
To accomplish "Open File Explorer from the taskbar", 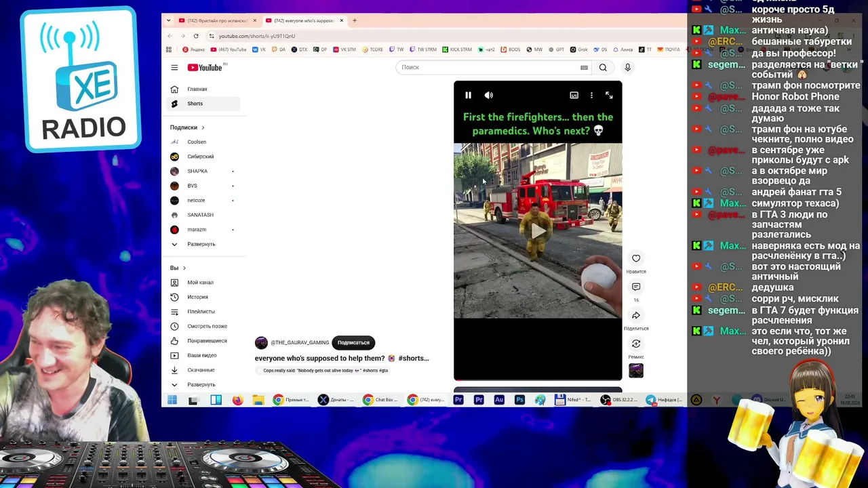I will pos(258,400).
